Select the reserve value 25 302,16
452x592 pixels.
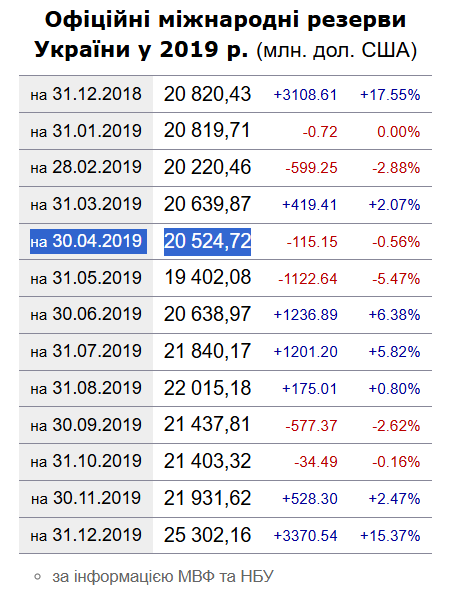pyautogui.click(x=207, y=535)
